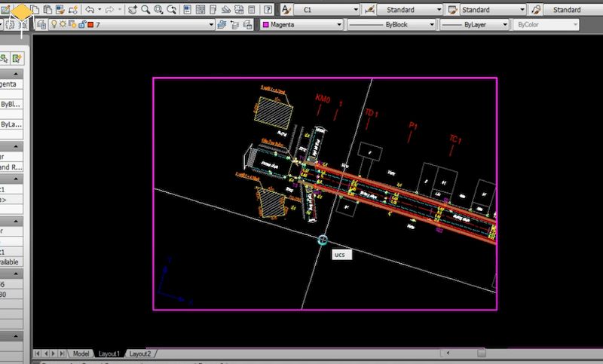
Task: Collapse the Properties section above 'and R...'
Action: tap(15, 146)
